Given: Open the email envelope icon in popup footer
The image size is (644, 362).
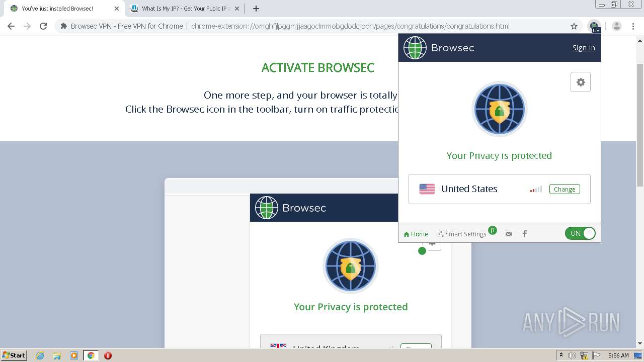Looking at the screenshot, I should coord(509,234).
